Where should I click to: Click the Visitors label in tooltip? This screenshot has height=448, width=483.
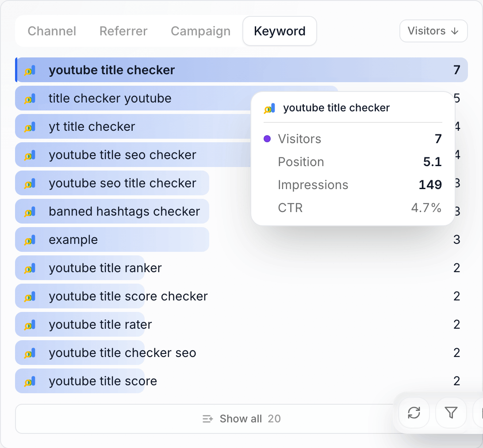point(299,139)
